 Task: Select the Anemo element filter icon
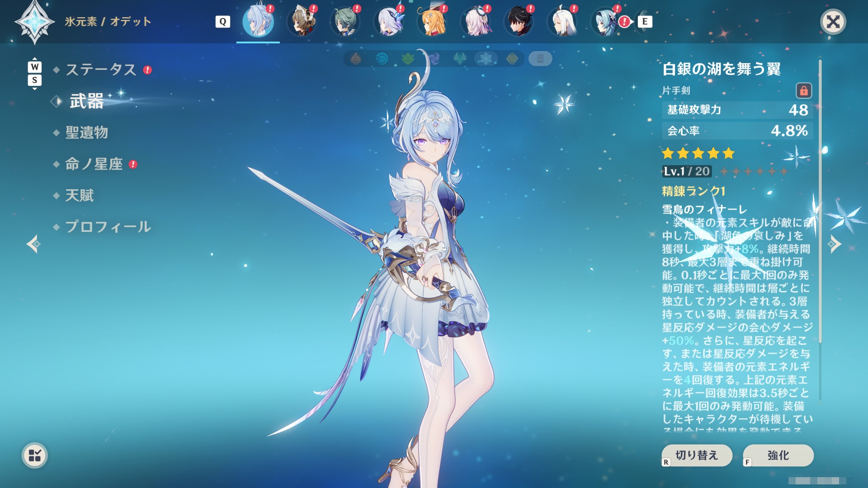point(460,59)
